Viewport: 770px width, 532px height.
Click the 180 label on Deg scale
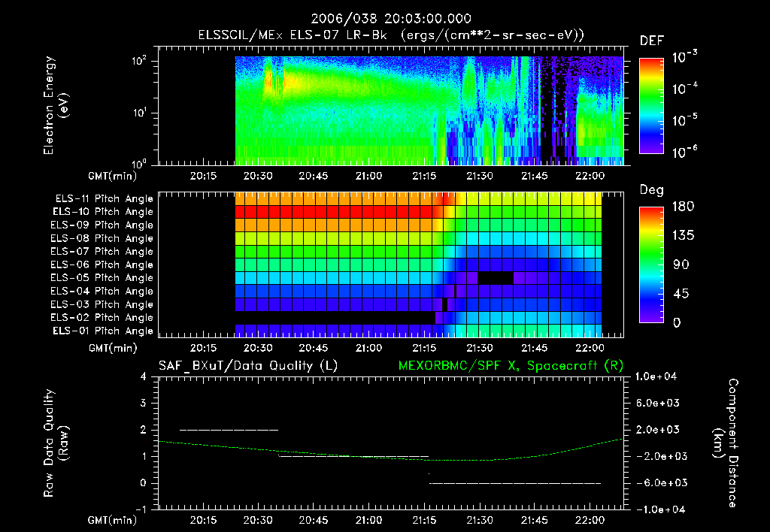(683, 206)
